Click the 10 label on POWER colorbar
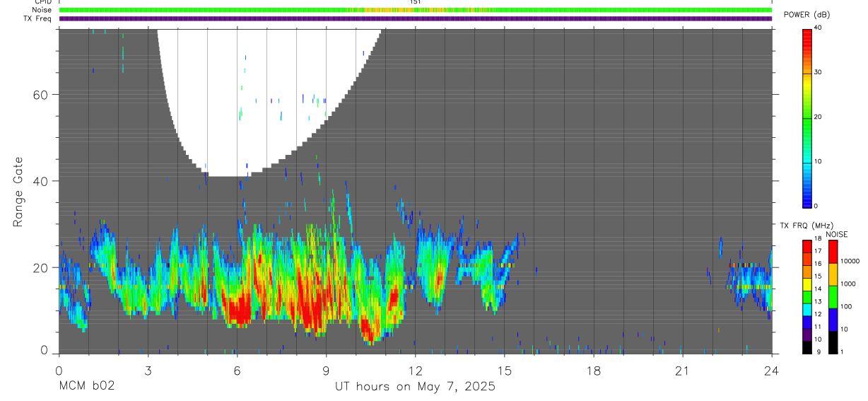This screenshot has width=868, height=401. point(819,161)
